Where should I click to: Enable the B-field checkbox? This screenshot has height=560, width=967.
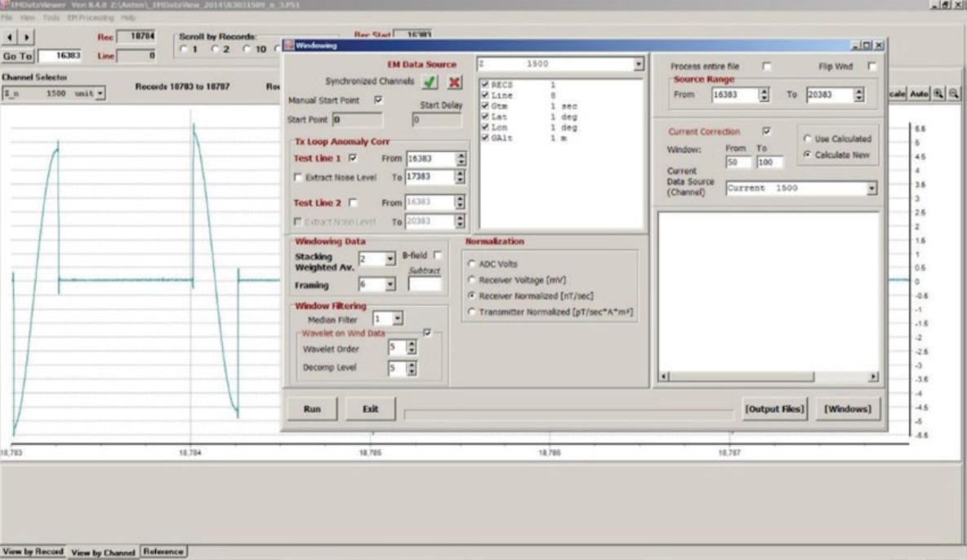tap(437, 255)
